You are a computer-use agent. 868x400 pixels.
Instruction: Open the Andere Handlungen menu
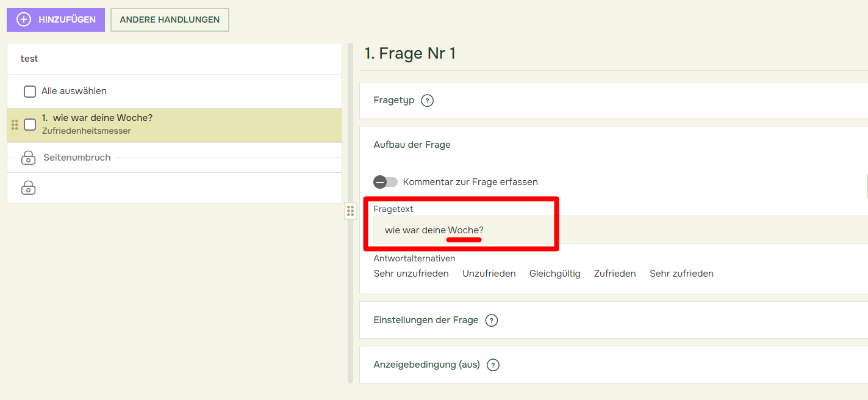point(170,20)
